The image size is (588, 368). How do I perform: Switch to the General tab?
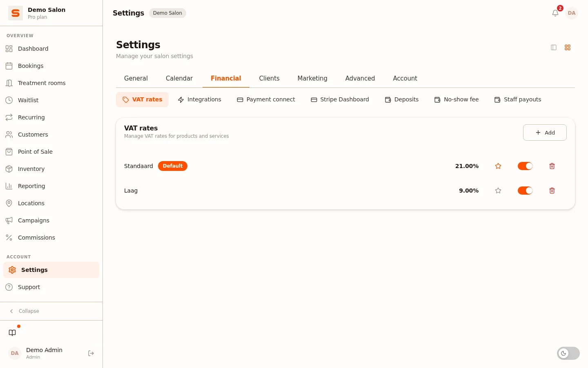click(x=136, y=79)
